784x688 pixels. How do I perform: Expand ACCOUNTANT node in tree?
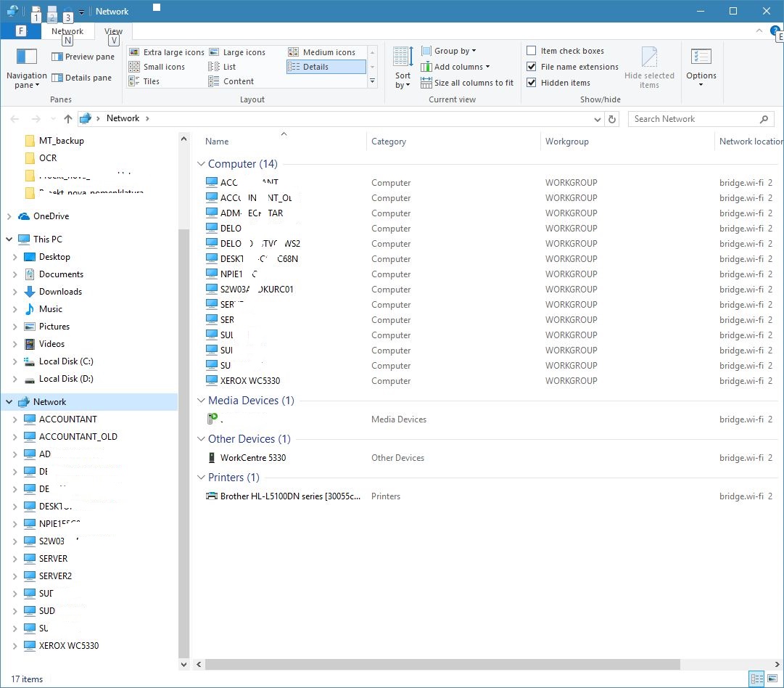pos(15,419)
